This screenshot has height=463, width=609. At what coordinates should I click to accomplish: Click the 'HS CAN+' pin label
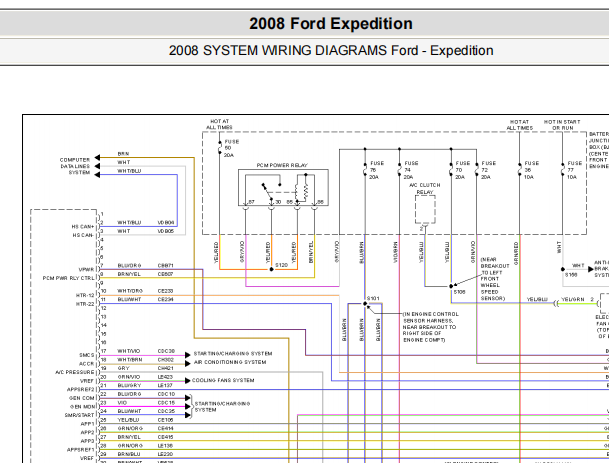click(82, 226)
